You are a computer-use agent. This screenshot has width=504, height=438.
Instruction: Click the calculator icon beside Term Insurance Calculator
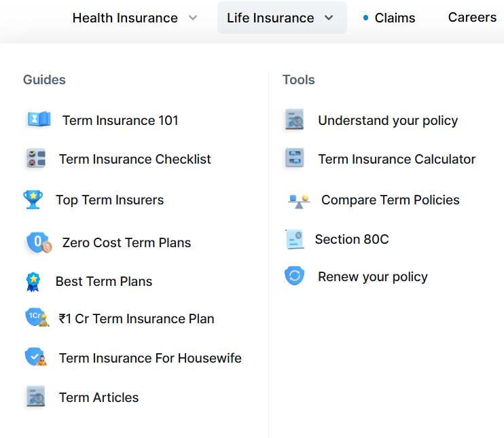(294, 159)
